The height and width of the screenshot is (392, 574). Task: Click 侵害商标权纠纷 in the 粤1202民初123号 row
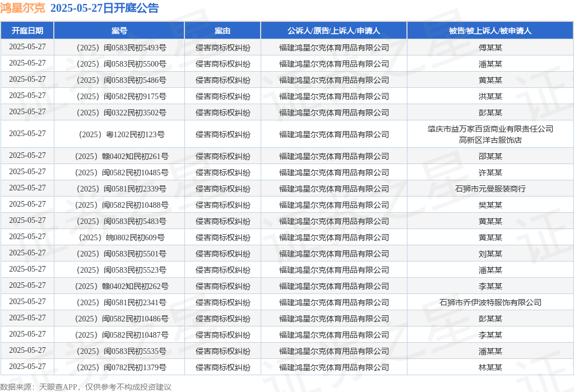point(223,134)
